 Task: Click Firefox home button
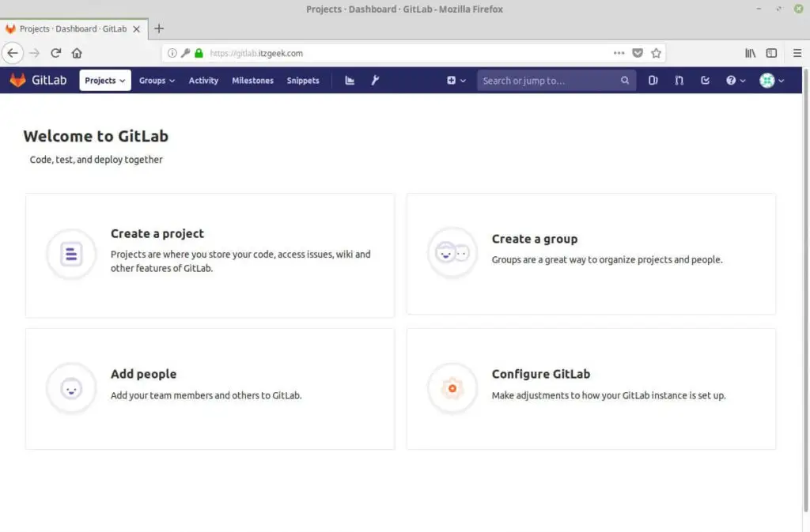point(77,53)
